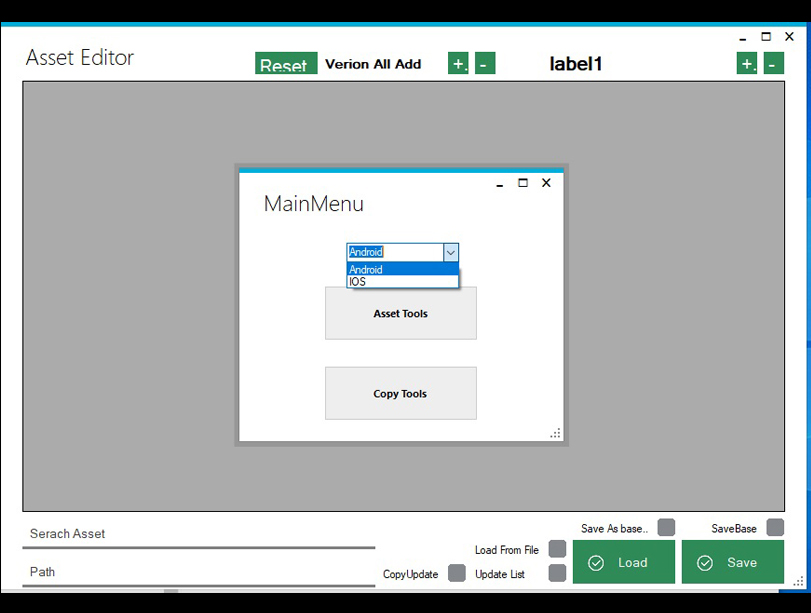811x613 pixels.
Task: Click the minus button beside Verion All Add
Action: coord(485,64)
